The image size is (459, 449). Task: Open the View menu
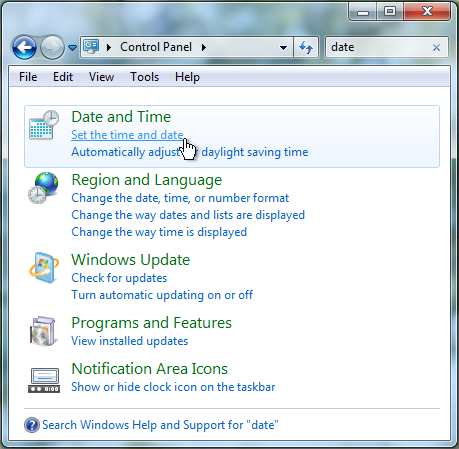101,77
